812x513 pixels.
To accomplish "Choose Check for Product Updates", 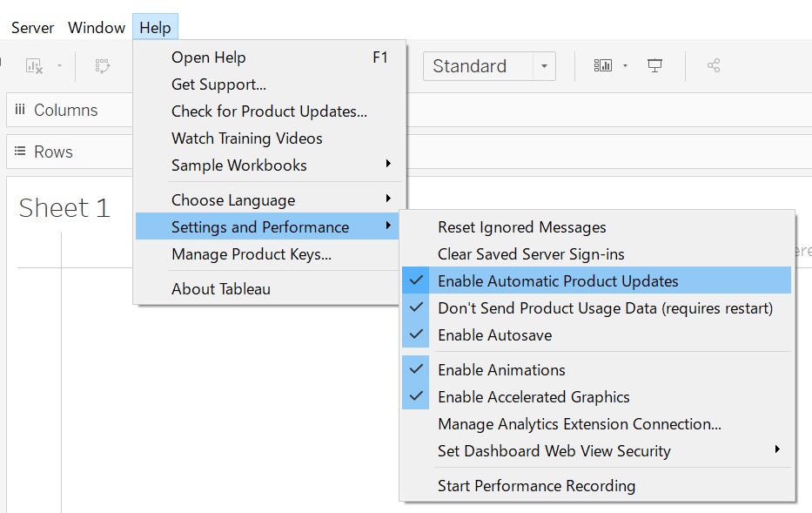I will tap(269, 111).
